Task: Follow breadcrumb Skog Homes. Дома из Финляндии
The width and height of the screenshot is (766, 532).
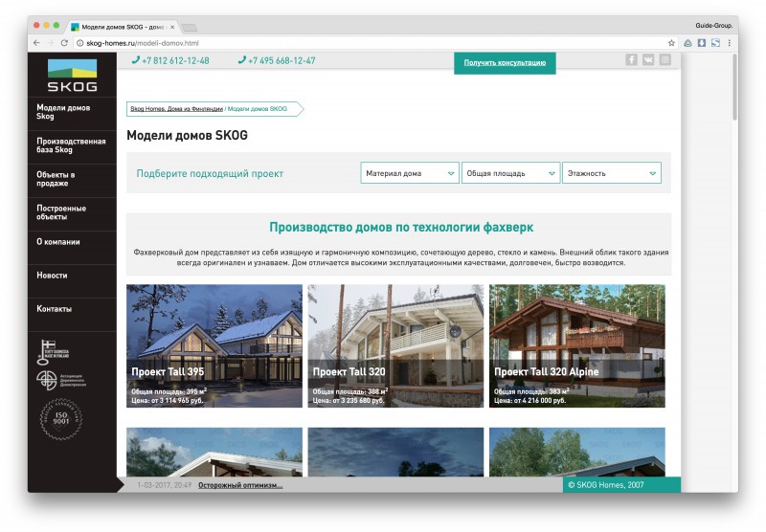Action: click(x=176, y=109)
